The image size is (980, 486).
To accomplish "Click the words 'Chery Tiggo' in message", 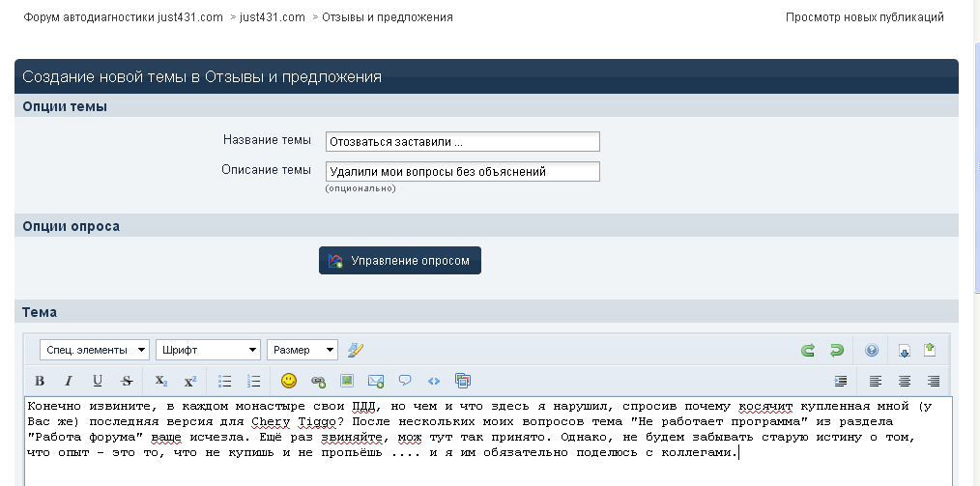I will click(295, 421).
